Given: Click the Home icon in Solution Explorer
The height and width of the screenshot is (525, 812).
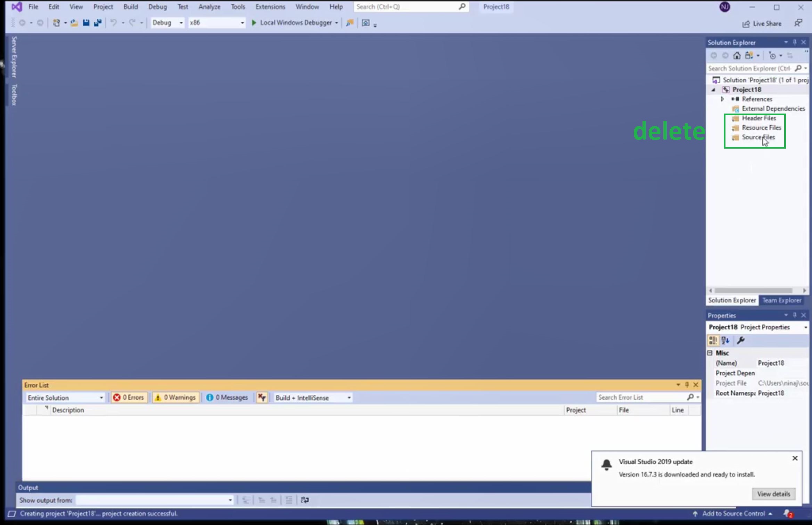Looking at the screenshot, I should pos(737,56).
